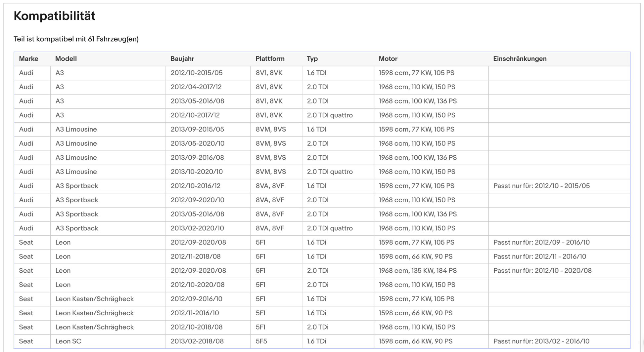Select the Leon SC model cell

point(68,341)
